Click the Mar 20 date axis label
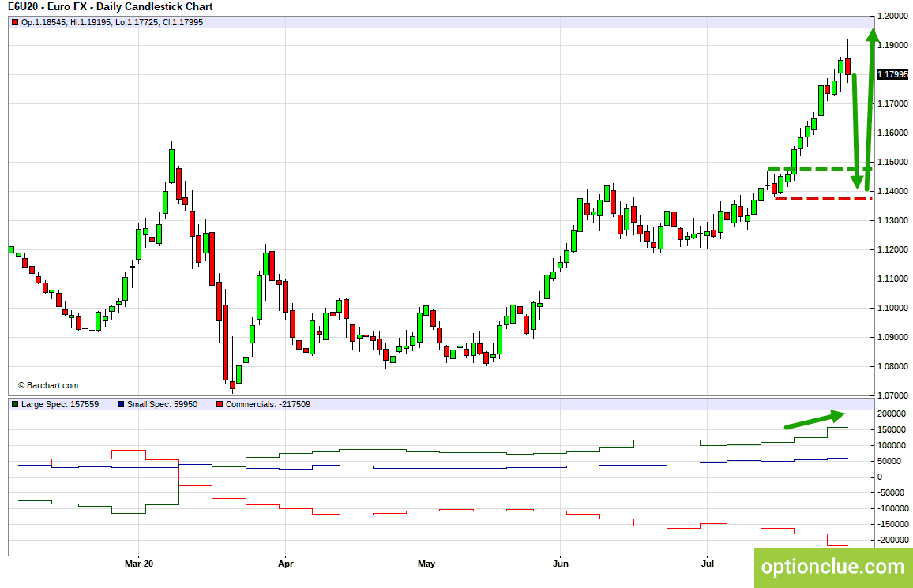The height and width of the screenshot is (588, 913). [x=139, y=564]
